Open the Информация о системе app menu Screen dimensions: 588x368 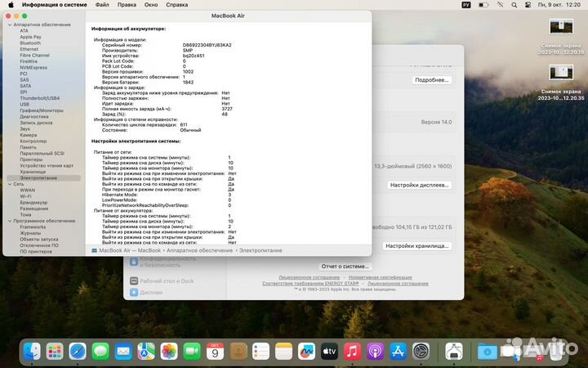click(55, 5)
